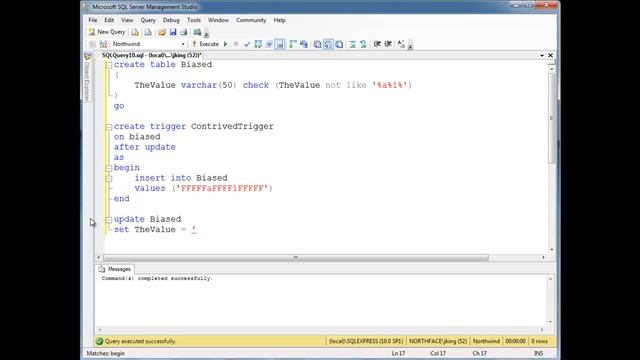Click the Execute button

pyautogui.click(x=206, y=44)
